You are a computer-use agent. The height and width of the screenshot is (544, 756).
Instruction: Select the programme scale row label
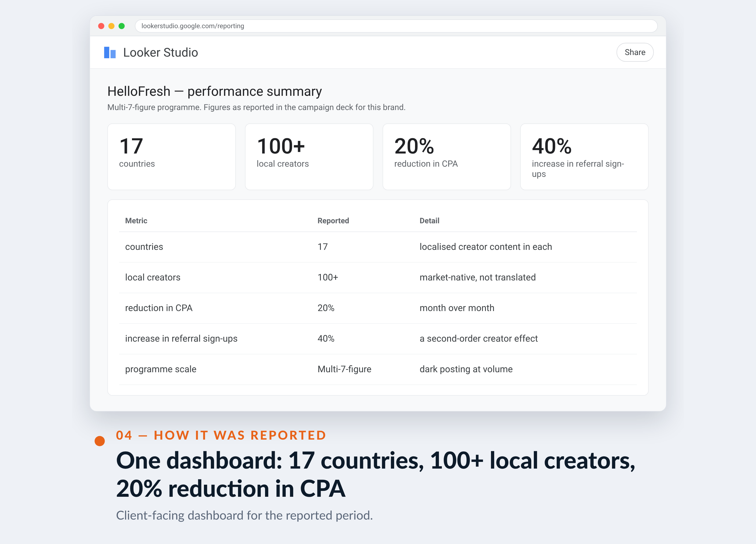pyautogui.click(x=161, y=369)
